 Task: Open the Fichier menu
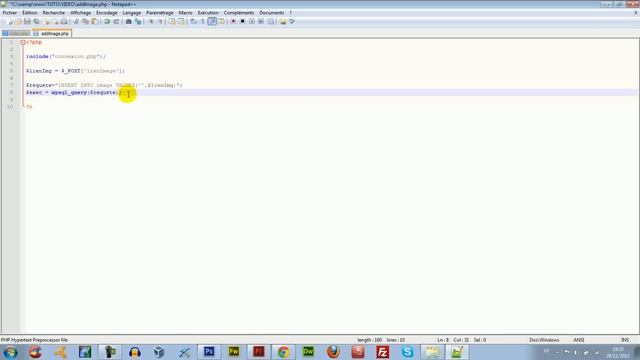pyautogui.click(x=10, y=13)
